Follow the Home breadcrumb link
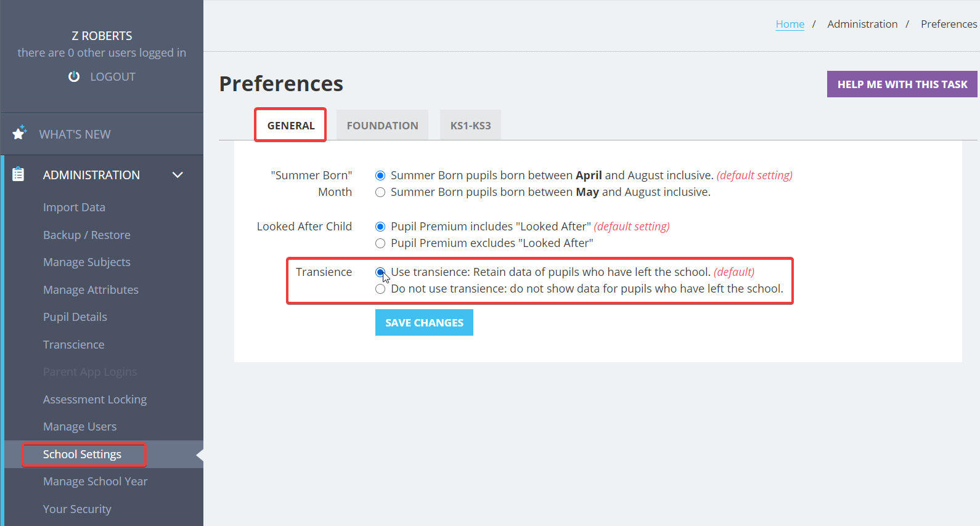The image size is (980, 526). pyautogui.click(x=790, y=24)
